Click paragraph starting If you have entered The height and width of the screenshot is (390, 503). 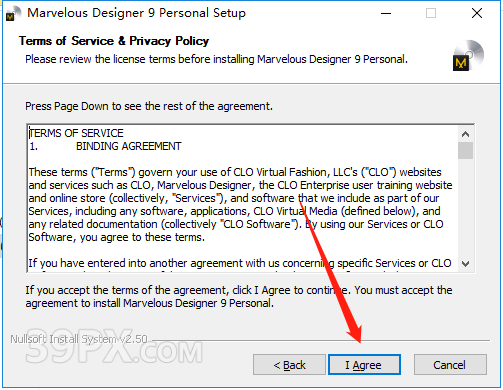click(240, 265)
